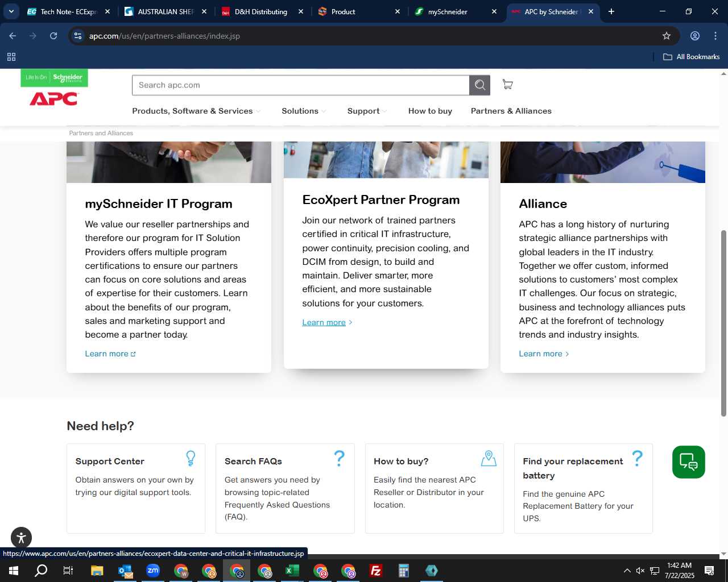728x582 pixels.
Task: View site information icon in address bar
Action: click(x=78, y=36)
